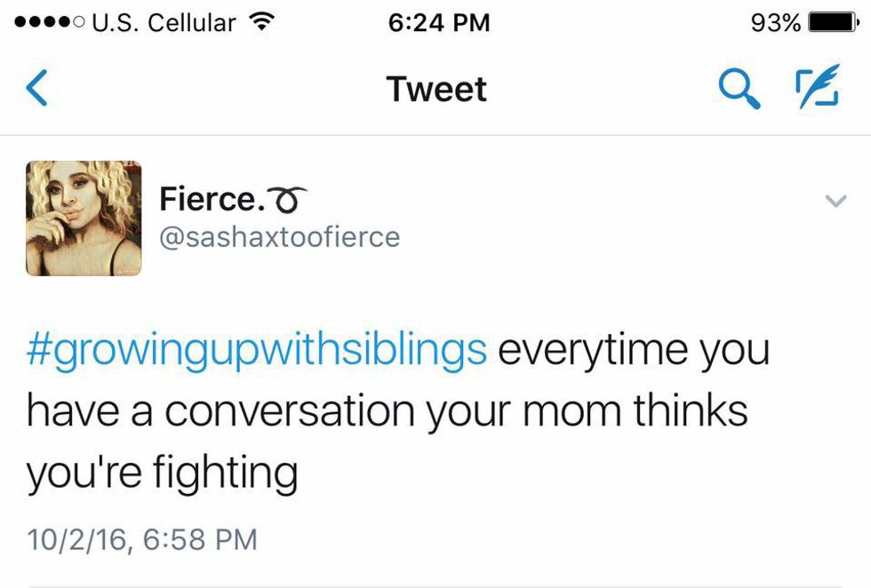Click "everytime you" after the hashtag

[x=633, y=350]
